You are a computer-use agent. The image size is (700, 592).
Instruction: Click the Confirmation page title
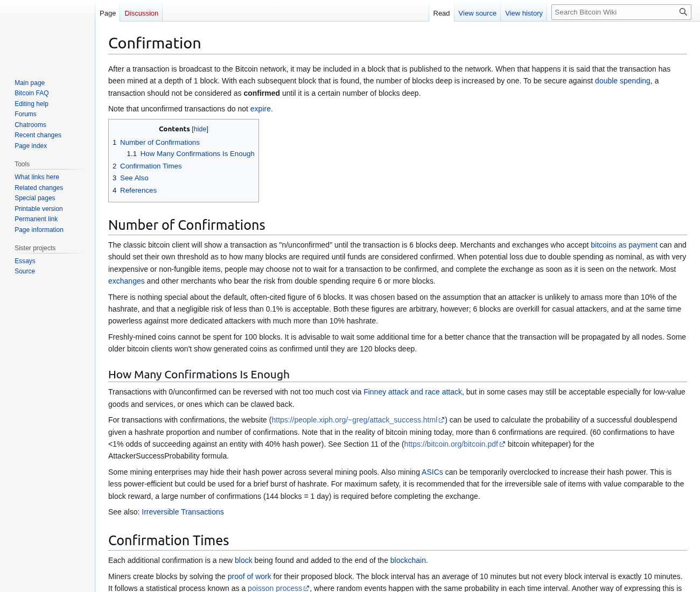tap(155, 43)
